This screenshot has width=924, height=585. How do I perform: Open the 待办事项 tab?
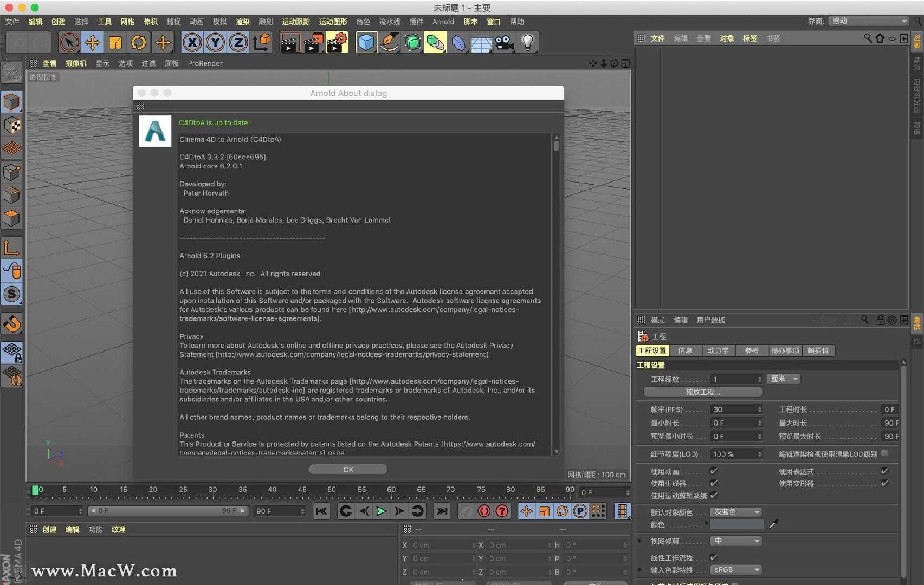point(785,350)
